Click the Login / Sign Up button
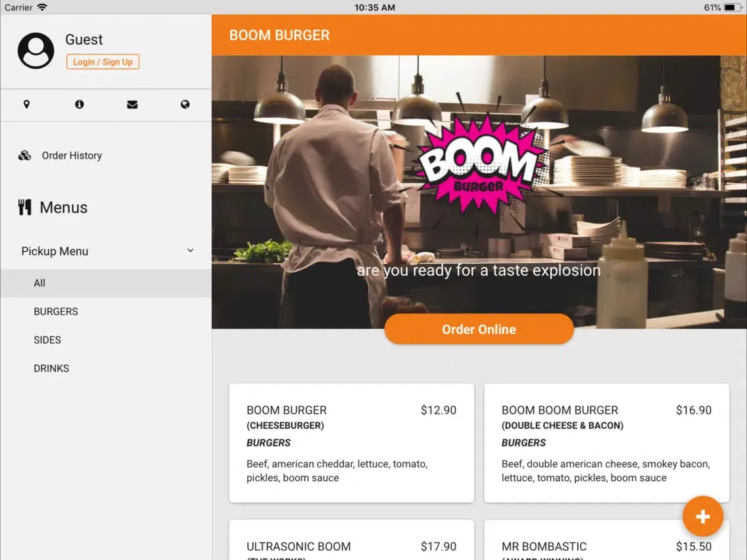The image size is (747, 560). point(103,62)
